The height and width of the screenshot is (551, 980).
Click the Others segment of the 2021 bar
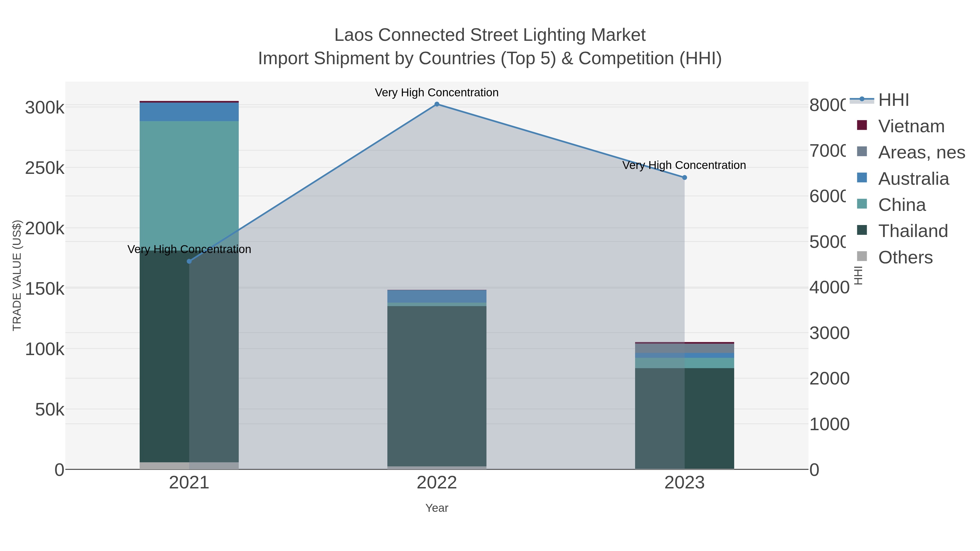pyautogui.click(x=189, y=466)
